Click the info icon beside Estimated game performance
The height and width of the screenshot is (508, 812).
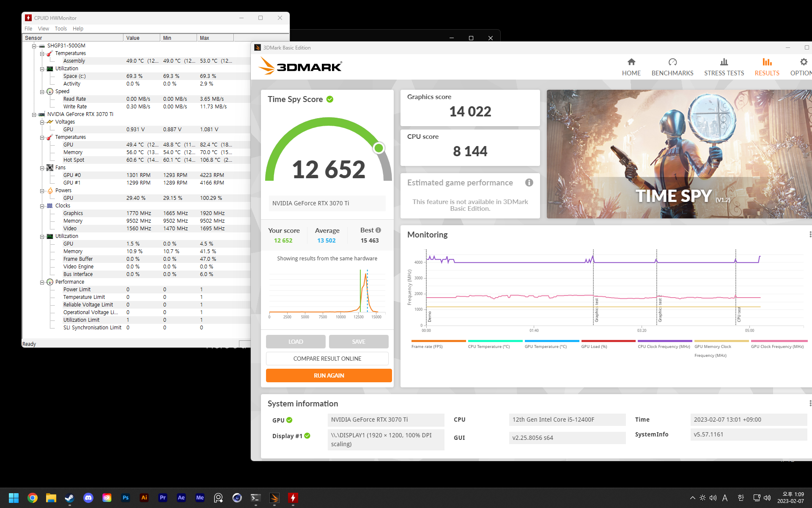(529, 182)
